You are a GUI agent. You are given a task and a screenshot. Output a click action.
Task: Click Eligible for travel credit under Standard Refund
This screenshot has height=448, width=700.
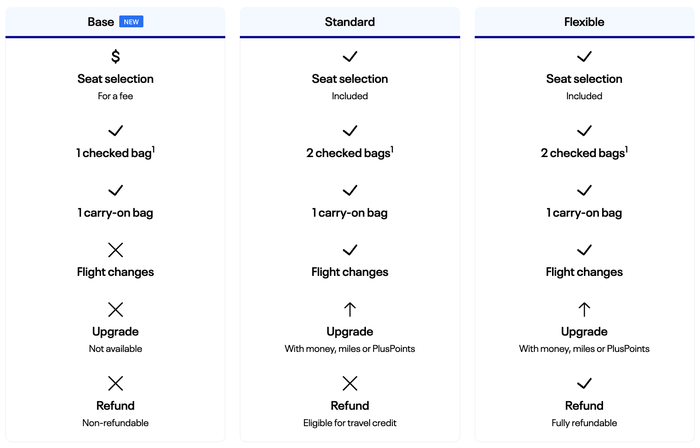coord(350,423)
